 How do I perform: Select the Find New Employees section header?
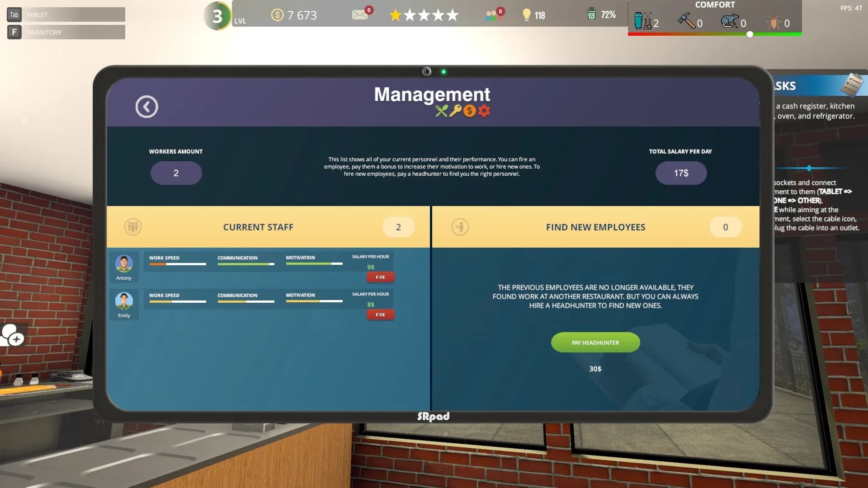point(595,227)
